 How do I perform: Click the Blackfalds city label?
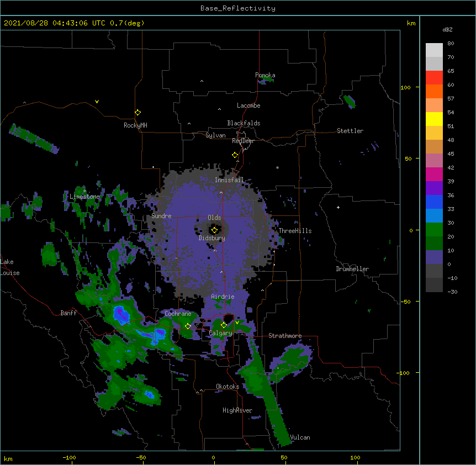pyautogui.click(x=244, y=123)
